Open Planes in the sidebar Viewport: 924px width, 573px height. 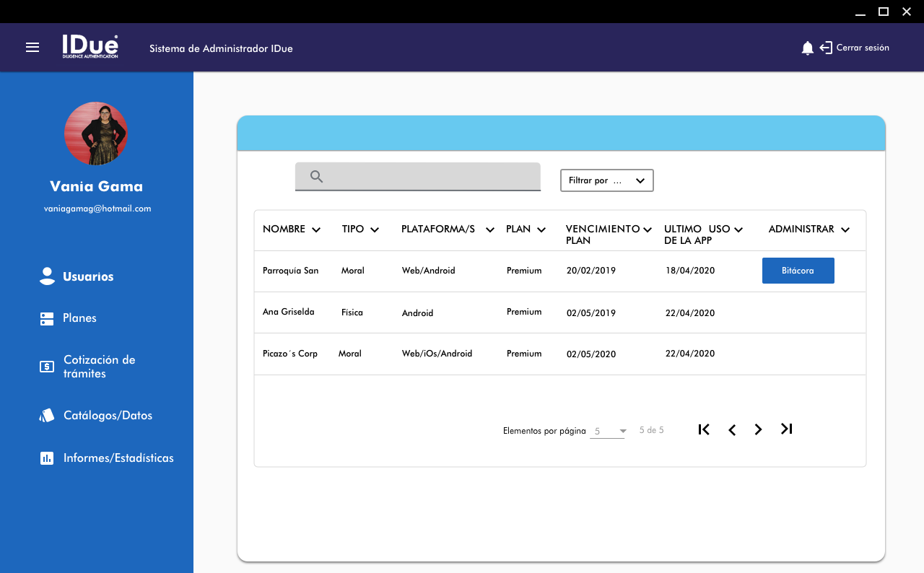pyautogui.click(x=79, y=318)
